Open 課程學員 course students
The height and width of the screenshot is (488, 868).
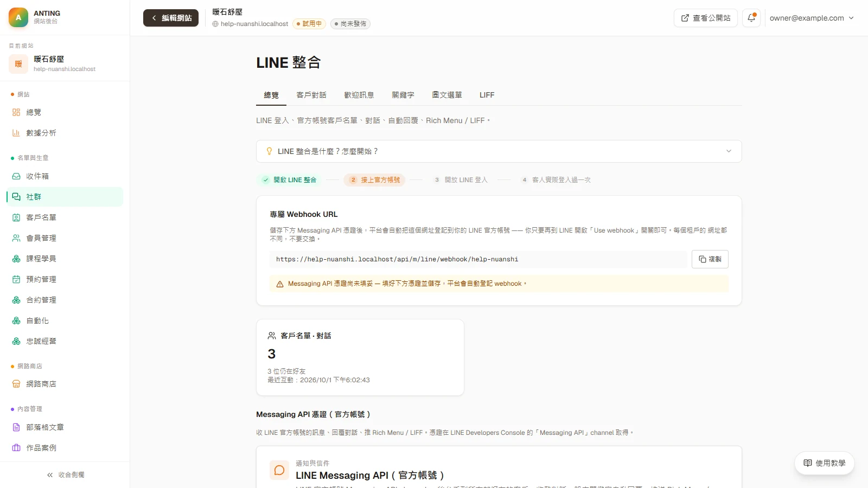[65, 259]
